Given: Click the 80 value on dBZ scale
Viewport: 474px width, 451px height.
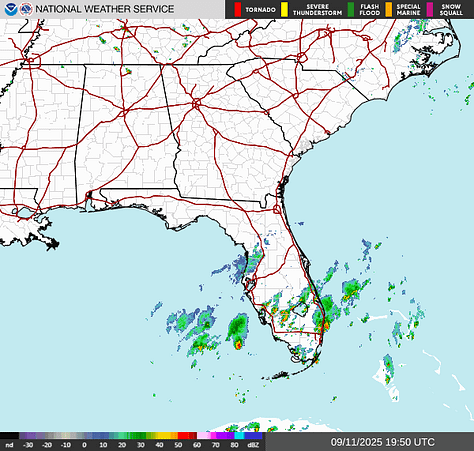Looking at the screenshot, I should 234,445.
